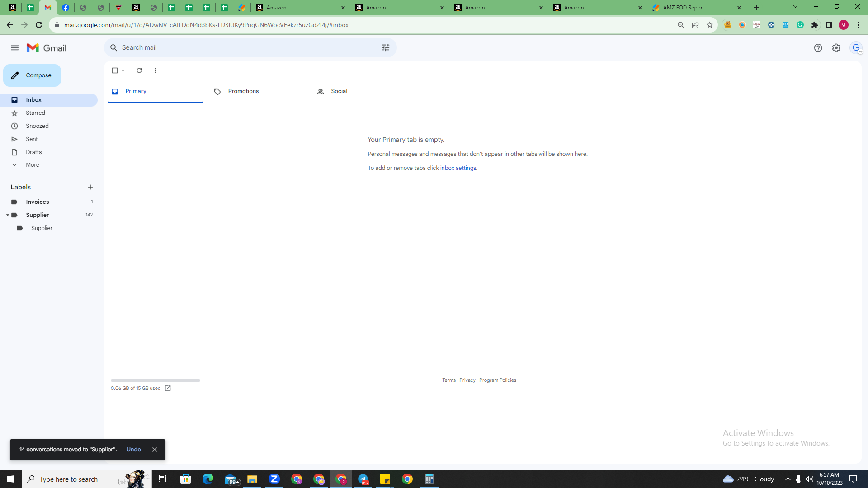The width and height of the screenshot is (868, 488).
Task: Open a new browser tab
Action: click(756, 8)
